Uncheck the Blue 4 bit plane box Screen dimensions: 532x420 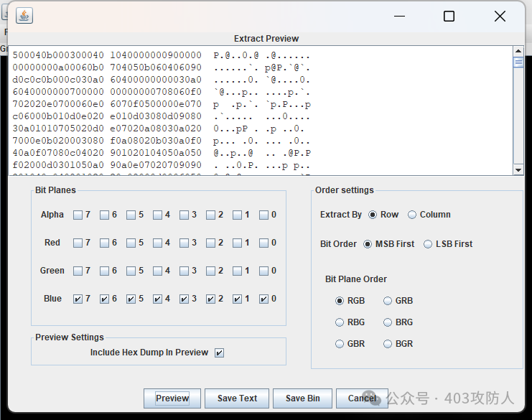157,299
